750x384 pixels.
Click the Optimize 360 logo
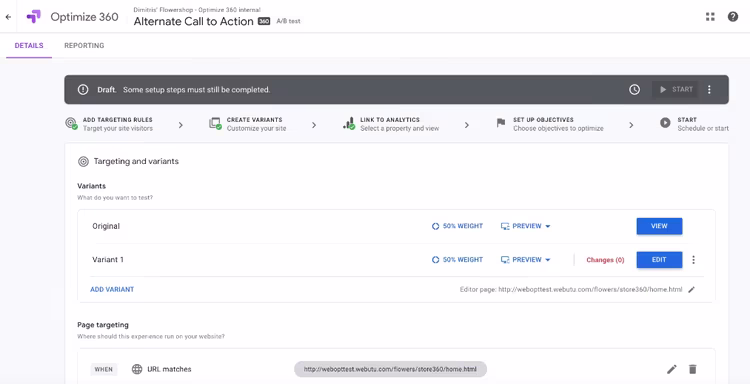(33, 17)
